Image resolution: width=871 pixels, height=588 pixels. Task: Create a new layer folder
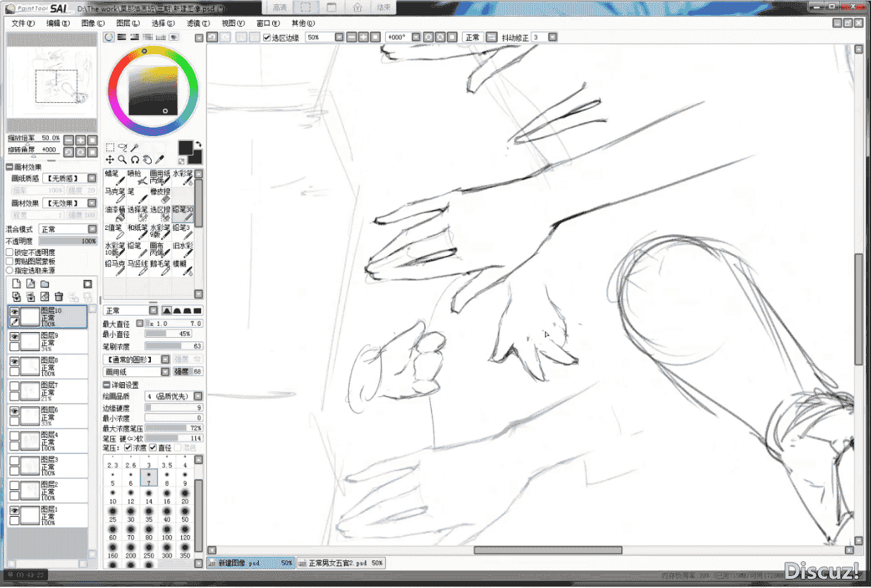pos(44,284)
